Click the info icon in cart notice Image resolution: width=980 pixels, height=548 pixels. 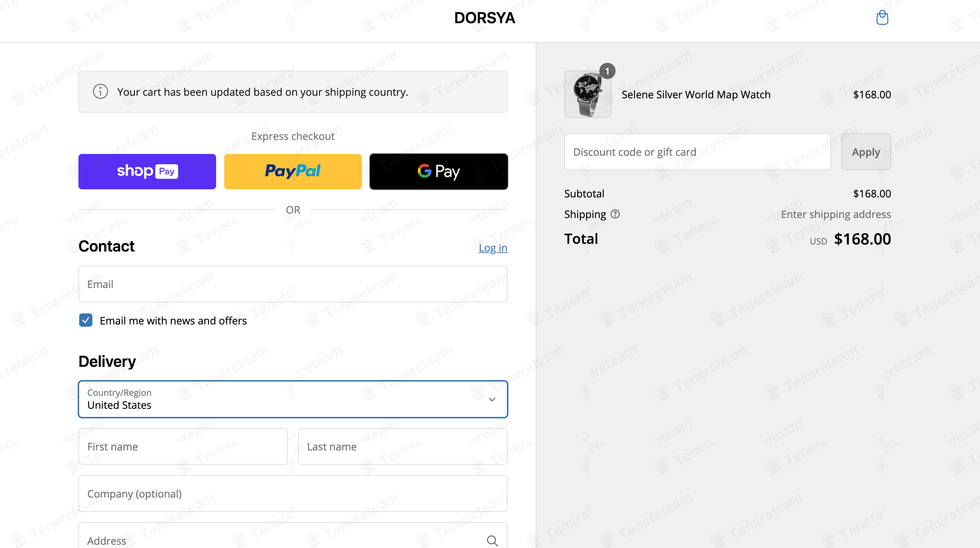(x=101, y=92)
